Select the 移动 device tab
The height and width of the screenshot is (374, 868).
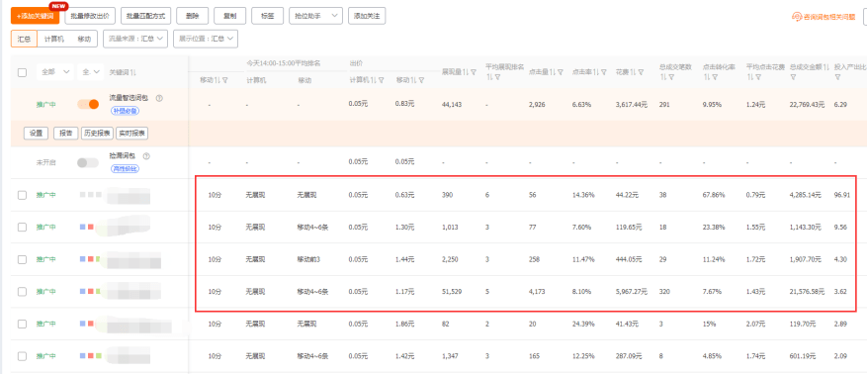(84, 39)
